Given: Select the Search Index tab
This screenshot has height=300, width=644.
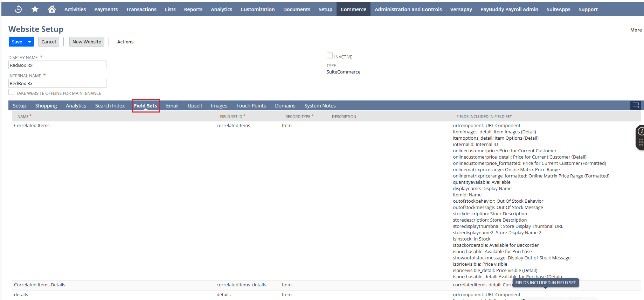Looking at the screenshot, I should [x=110, y=106].
